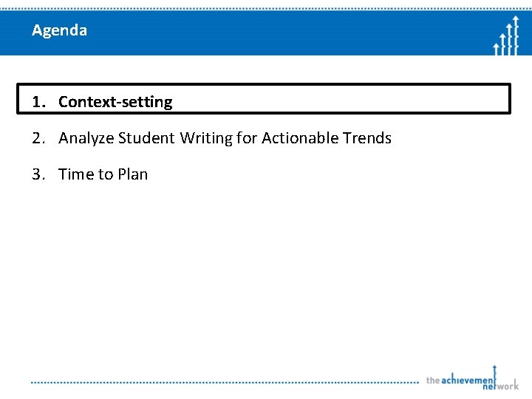Click the small arrow above the footer logo
The height and width of the screenshot is (399, 532).
(494, 369)
